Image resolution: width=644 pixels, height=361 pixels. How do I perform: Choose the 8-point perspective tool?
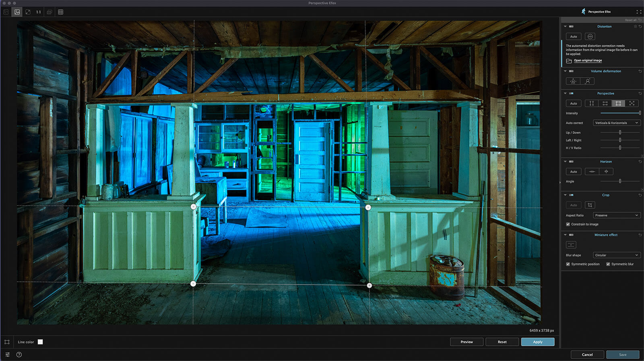click(632, 103)
